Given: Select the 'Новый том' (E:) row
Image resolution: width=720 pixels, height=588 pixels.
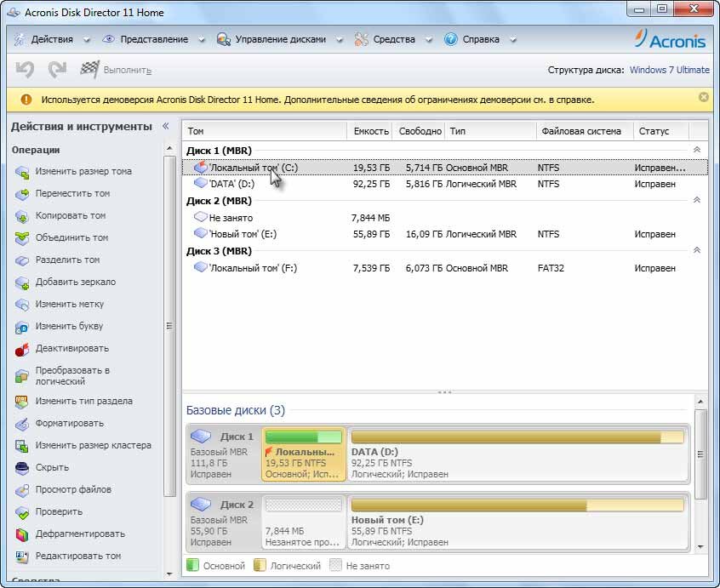Looking at the screenshot, I should 444,234.
